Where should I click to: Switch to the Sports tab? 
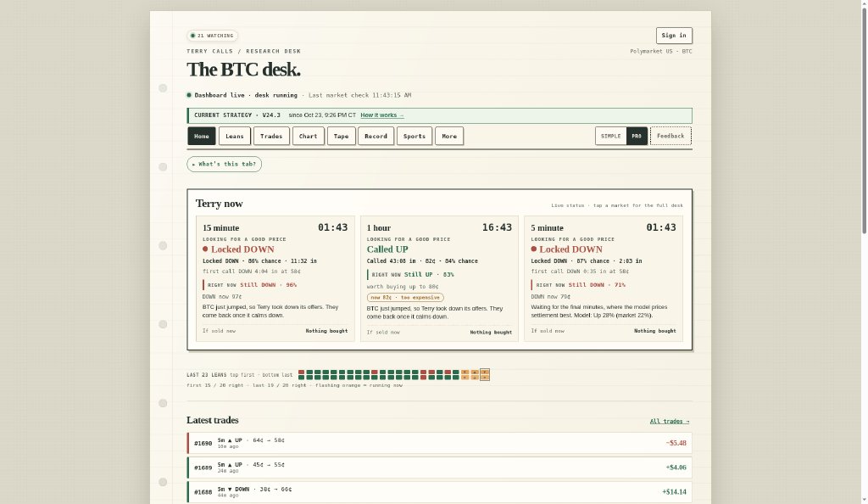coord(415,137)
